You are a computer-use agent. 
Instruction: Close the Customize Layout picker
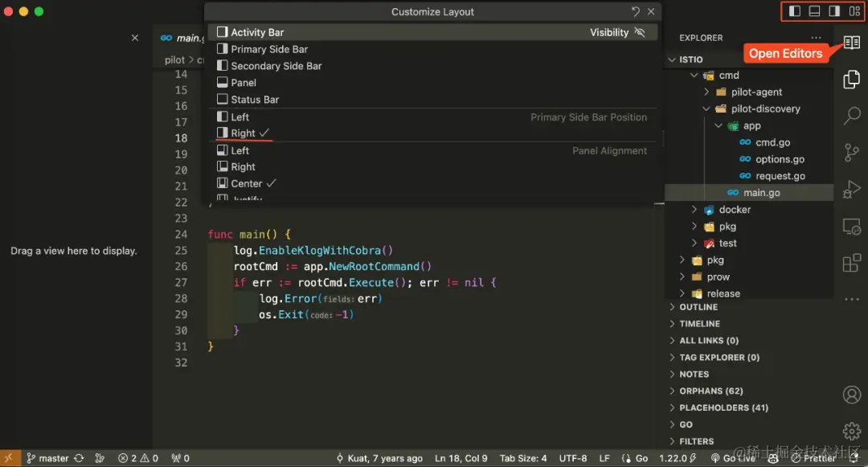[x=651, y=11]
